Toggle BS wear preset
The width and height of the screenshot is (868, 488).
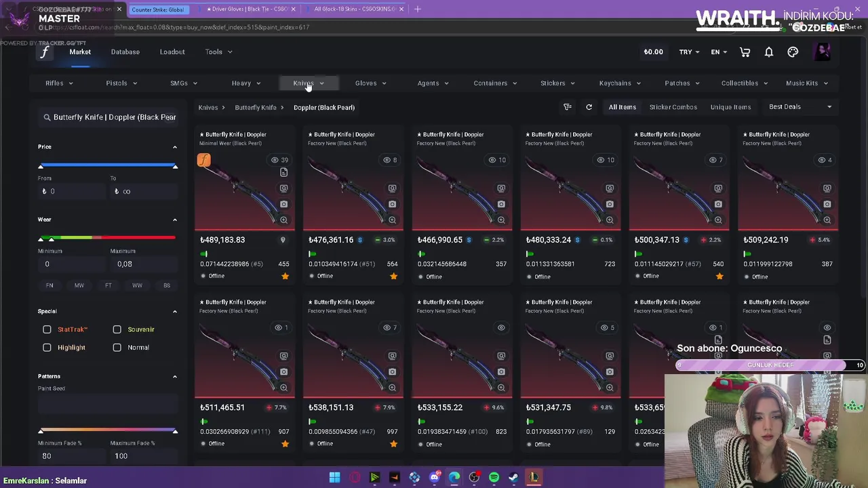click(167, 285)
